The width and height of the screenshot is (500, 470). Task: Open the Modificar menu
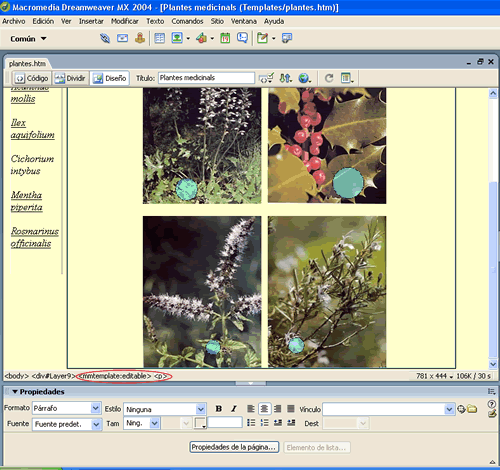click(125, 21)
